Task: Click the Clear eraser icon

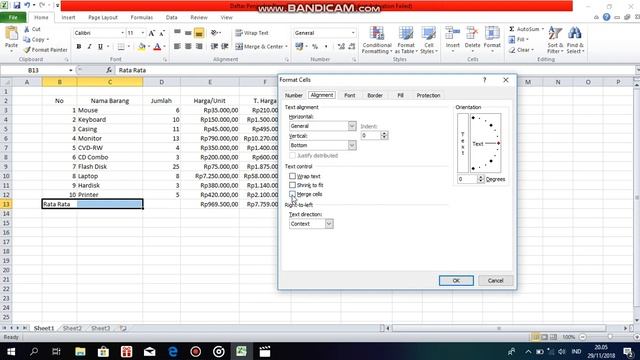Action: click(x=512, y=50)
